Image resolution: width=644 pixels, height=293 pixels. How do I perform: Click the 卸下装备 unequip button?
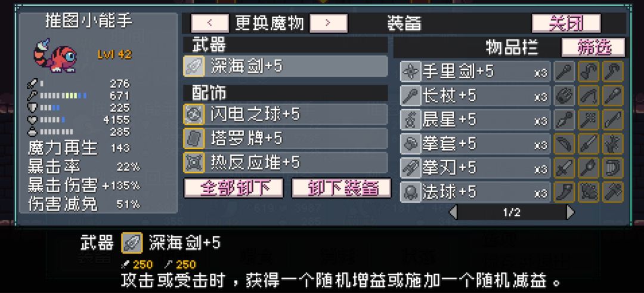point(341,188)
